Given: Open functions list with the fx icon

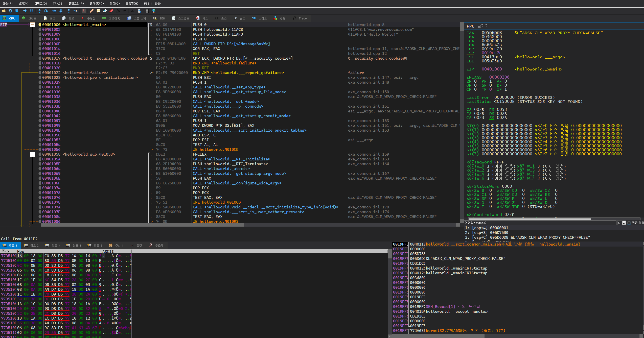Looking at the screenshot, I should pyautogui.click(x=118, y=11).
